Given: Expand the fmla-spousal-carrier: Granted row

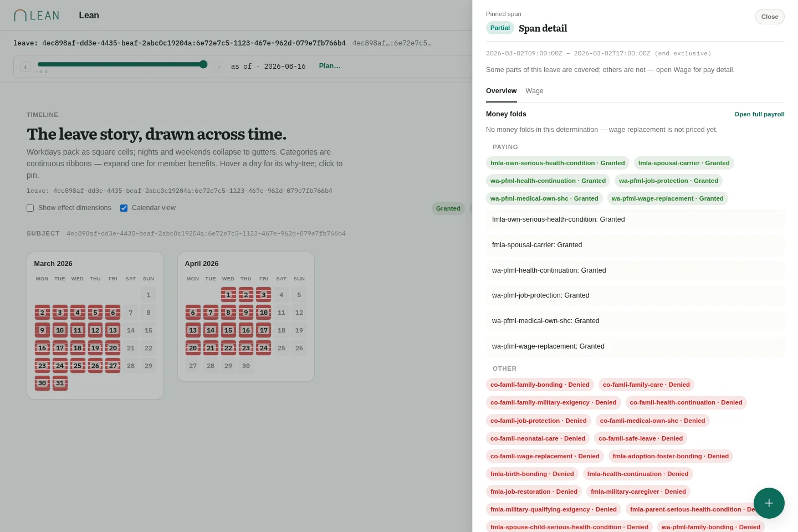Looking at the screenshot, I should pyautogui.click(x=635, y=245).
